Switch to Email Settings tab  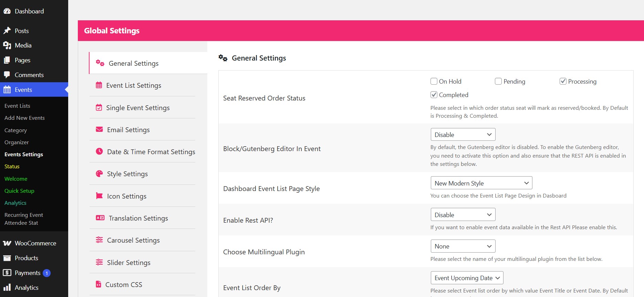click(x=142, y=130)
